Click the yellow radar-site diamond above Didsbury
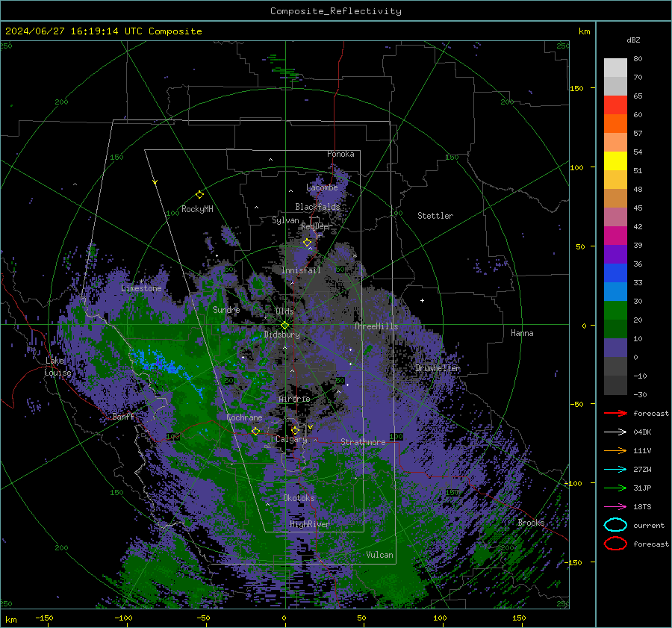The image size is (672, 628). point(284,326)
